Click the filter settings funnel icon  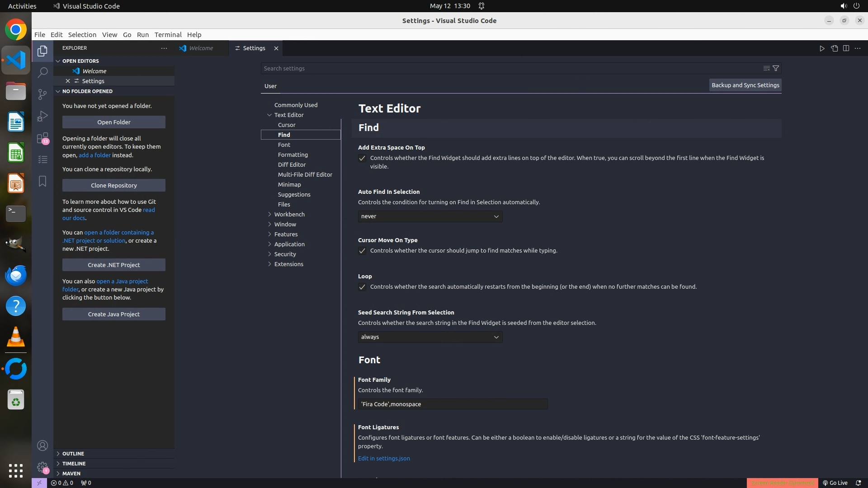click(x=776, y=68)
